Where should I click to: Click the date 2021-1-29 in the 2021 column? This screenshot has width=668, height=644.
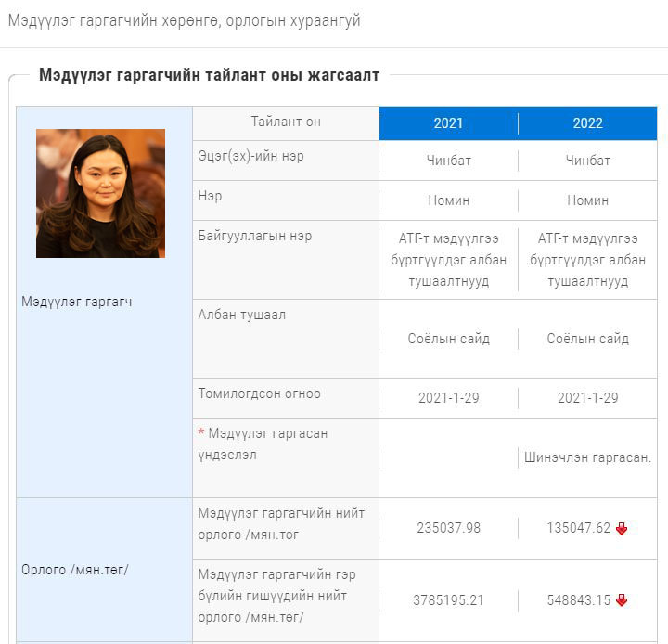coord(449,398)
